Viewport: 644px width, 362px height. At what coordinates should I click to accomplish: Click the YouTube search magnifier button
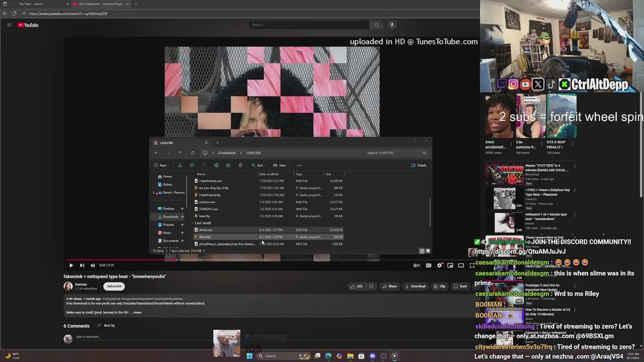(x=376, y=25)
